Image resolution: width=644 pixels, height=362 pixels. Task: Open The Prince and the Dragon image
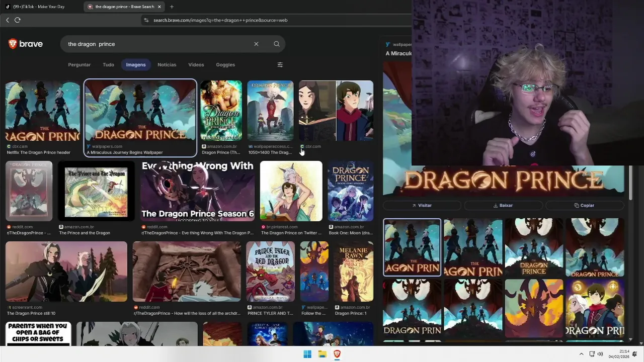pos(96,191)
